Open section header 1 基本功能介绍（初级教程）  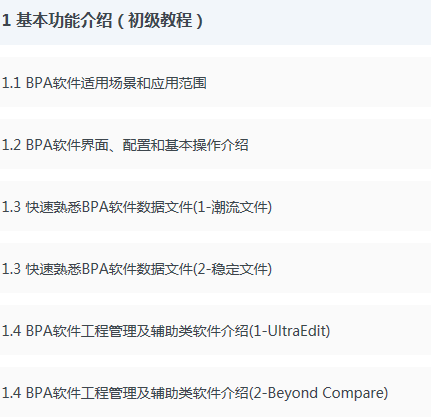tap(215, 22)
